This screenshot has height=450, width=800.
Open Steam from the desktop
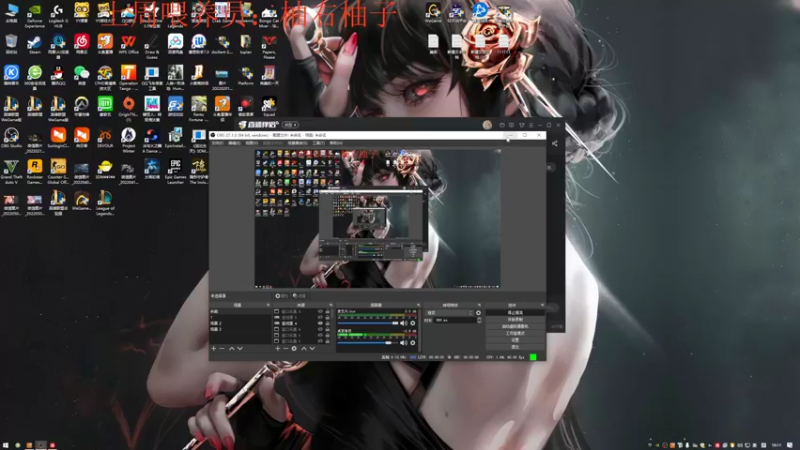[35, 45]
